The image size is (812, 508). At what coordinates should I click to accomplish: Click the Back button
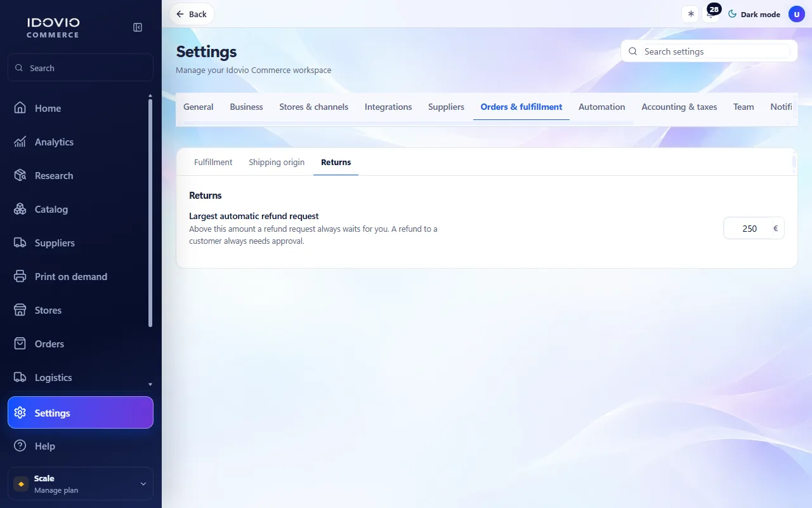[192, 14]
